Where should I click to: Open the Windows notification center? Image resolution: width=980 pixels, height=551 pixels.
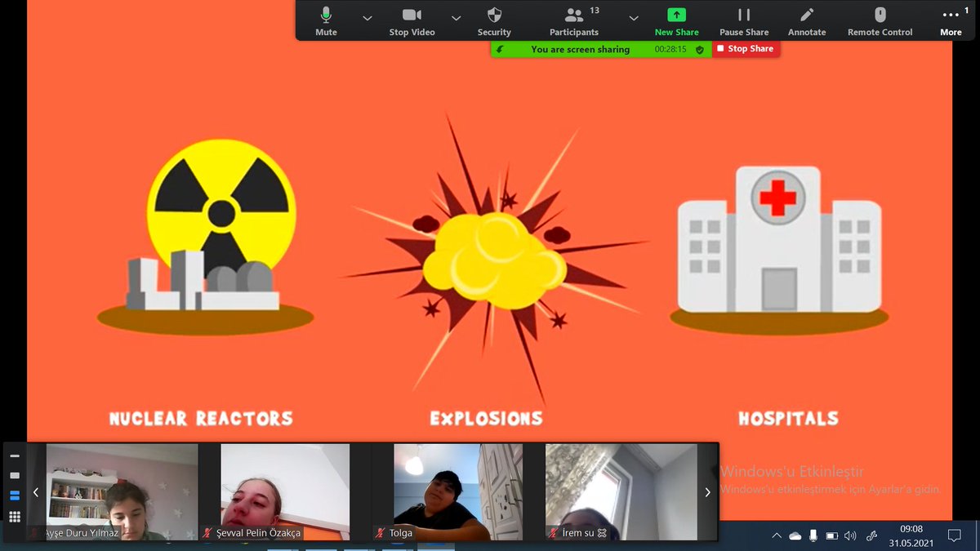pyautogui.click(x=954, y=535)
